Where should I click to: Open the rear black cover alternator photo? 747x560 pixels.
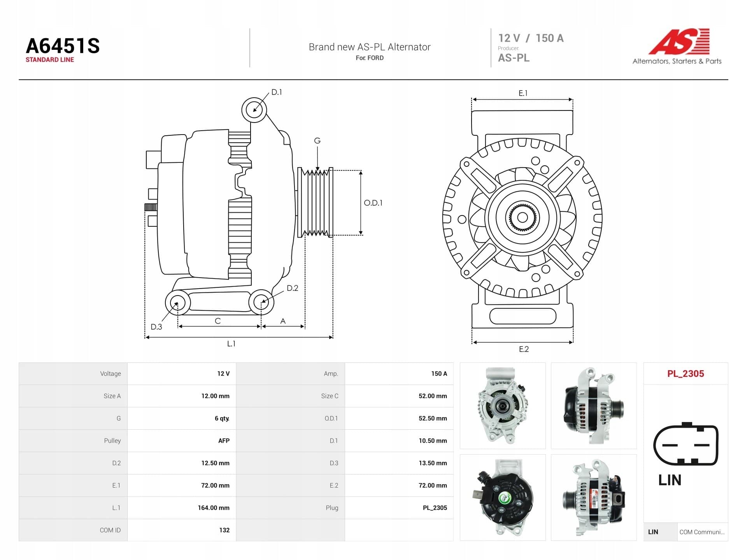tap(503, 497)
